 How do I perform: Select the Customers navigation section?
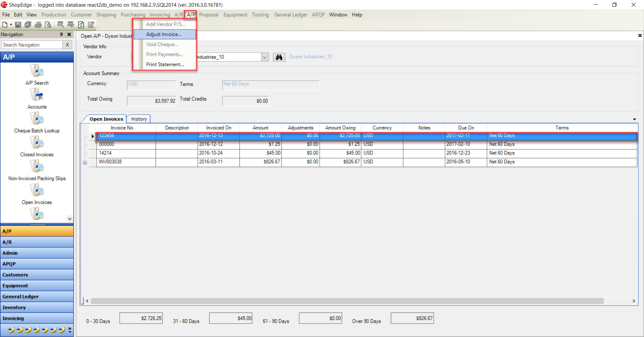click(x=37, y=275)
